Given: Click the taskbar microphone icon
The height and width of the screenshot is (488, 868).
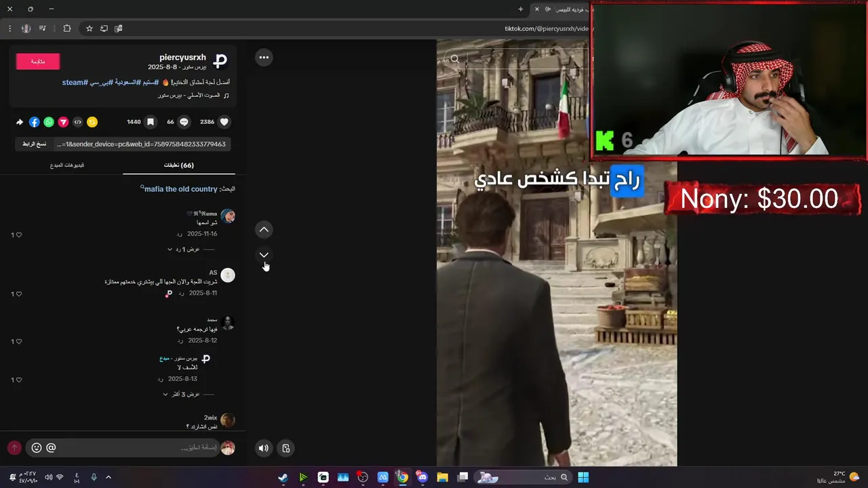Looking at the screenshot, I should [x=94, y=477].
